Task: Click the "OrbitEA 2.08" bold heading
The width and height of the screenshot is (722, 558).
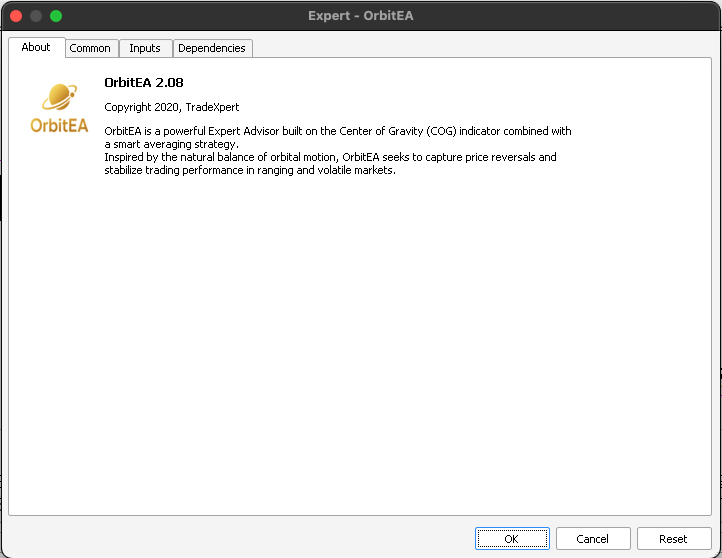Action: [x=144, y=82]
